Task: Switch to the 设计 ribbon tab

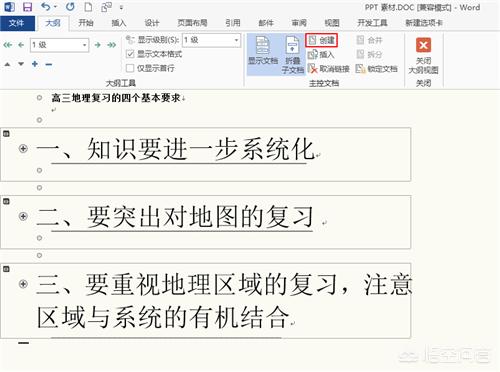Action: 152,23
